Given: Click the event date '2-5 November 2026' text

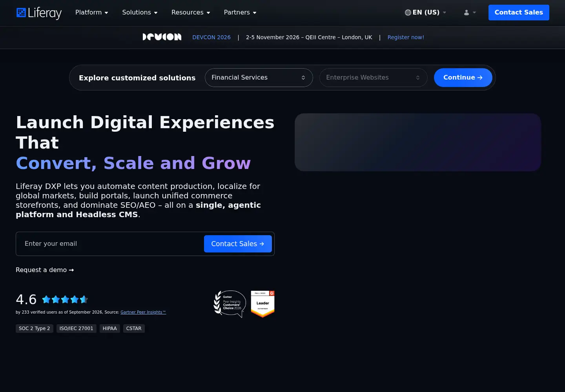Looking at the screenshot, I should [273, 37].
